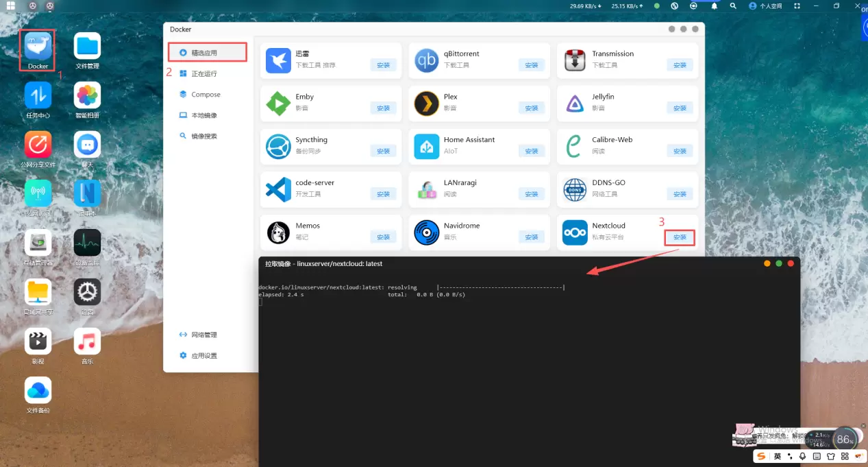Install Nextcloud with its 安装 button

click(x=680, y=237)
